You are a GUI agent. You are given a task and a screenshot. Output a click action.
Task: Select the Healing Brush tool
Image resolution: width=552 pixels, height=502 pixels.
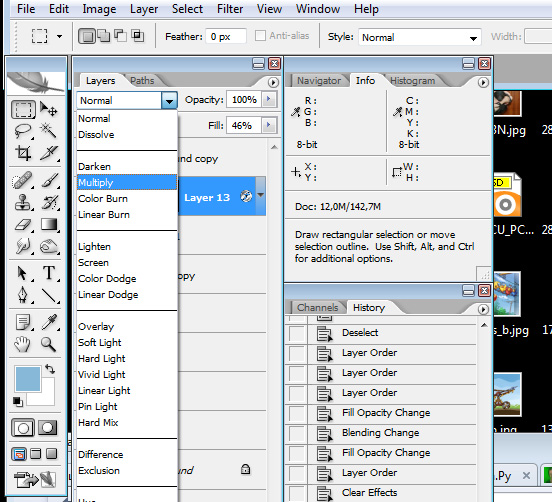[x=23, y=180]
